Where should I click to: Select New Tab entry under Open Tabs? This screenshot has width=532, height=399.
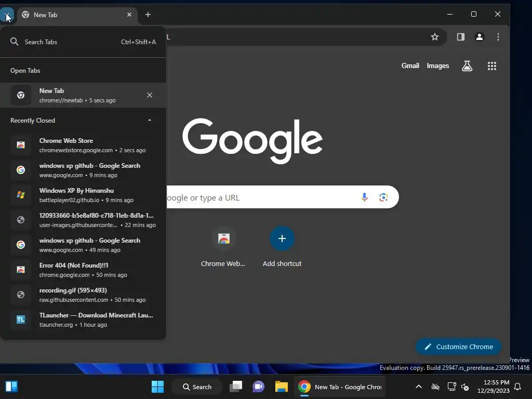coord(83,96)
